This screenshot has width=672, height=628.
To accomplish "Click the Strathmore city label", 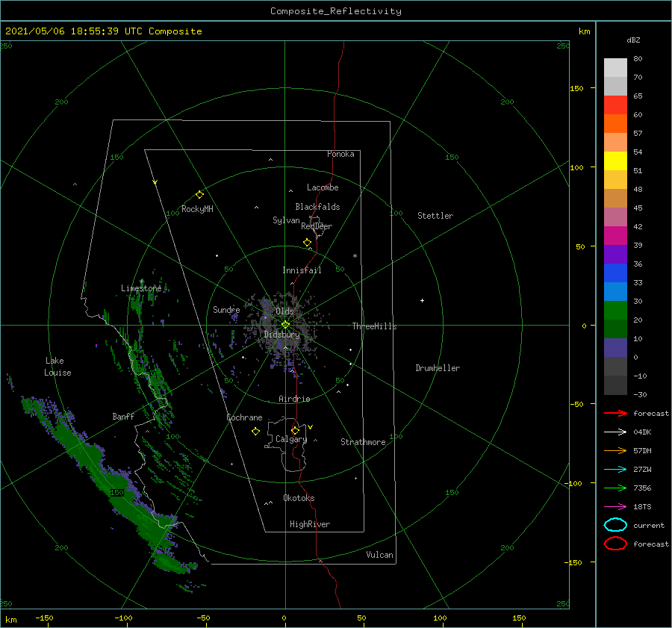I will click(363, 442).
